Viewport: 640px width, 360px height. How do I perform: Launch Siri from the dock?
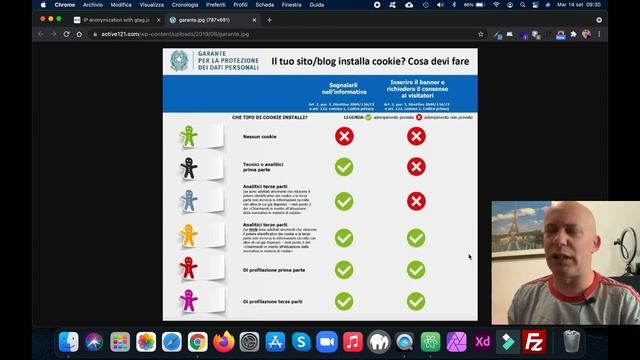[x=94, y=342]
